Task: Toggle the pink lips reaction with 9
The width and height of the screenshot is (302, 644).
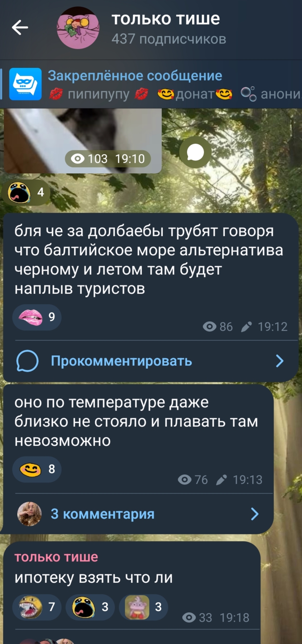Action: coord(37,317)
